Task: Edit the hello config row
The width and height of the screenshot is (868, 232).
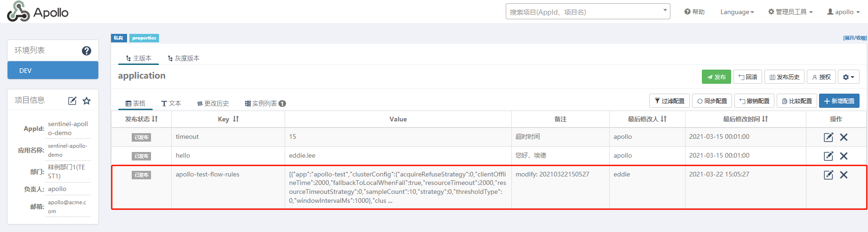Action: point(828,156)
